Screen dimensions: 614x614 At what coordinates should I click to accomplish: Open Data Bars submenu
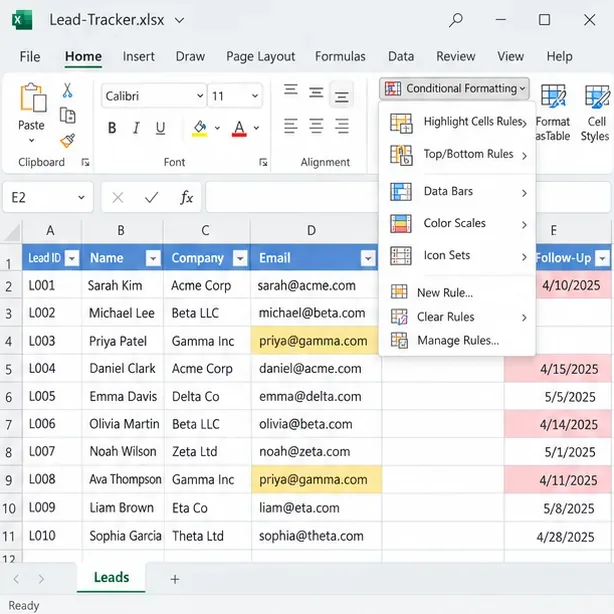pos(457,192)
